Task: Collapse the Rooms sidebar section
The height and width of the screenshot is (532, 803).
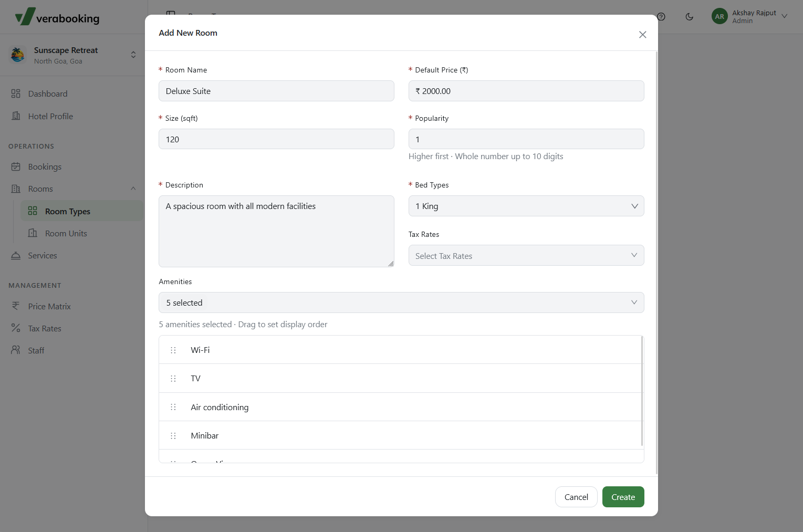Action: (x=133, y=189)
